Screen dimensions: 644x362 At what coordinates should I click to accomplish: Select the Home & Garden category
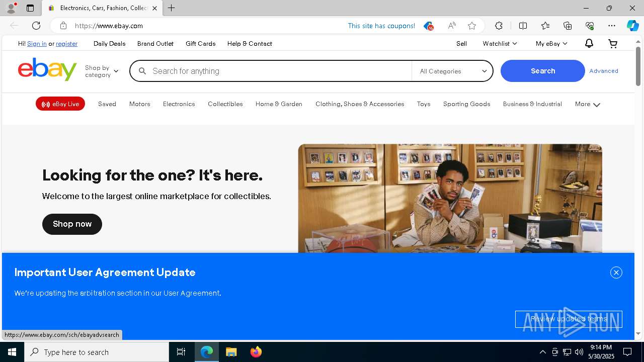coord(279,104)
